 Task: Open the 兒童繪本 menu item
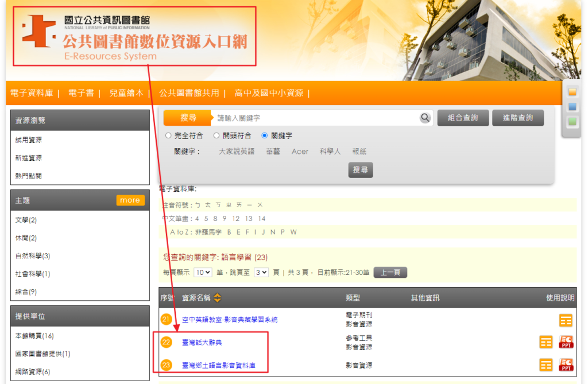126,93
